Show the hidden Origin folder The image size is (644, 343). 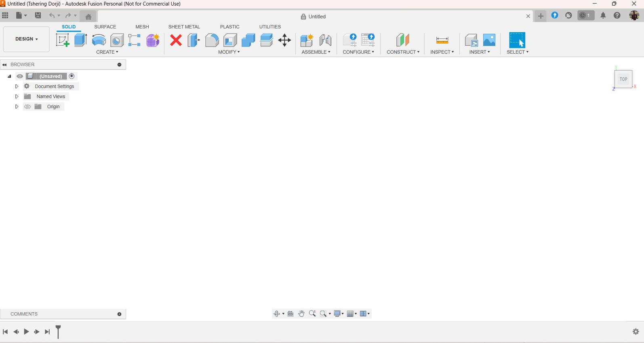coord(27,107)
